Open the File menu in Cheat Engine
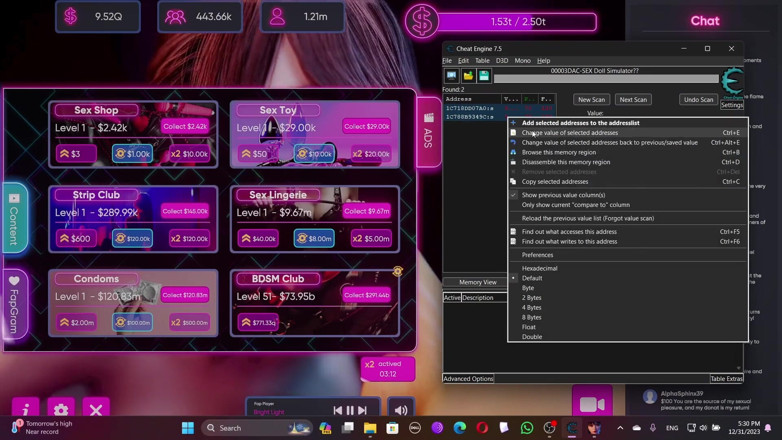This screenshot has width=782, height=440. point(447,61)
